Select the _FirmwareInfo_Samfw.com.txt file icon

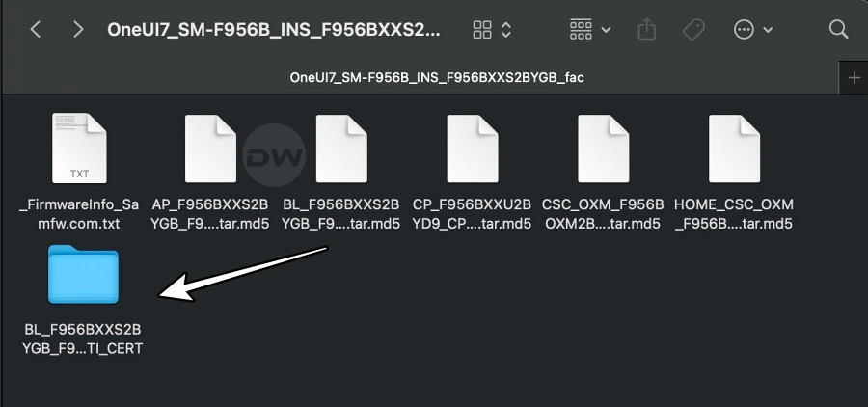tap(79, 149)
